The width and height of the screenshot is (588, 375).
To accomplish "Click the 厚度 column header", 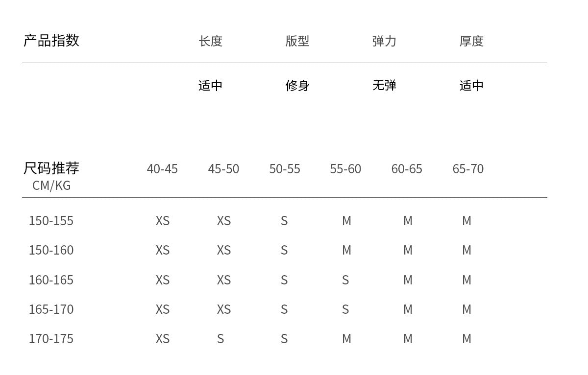I will 471,41.
